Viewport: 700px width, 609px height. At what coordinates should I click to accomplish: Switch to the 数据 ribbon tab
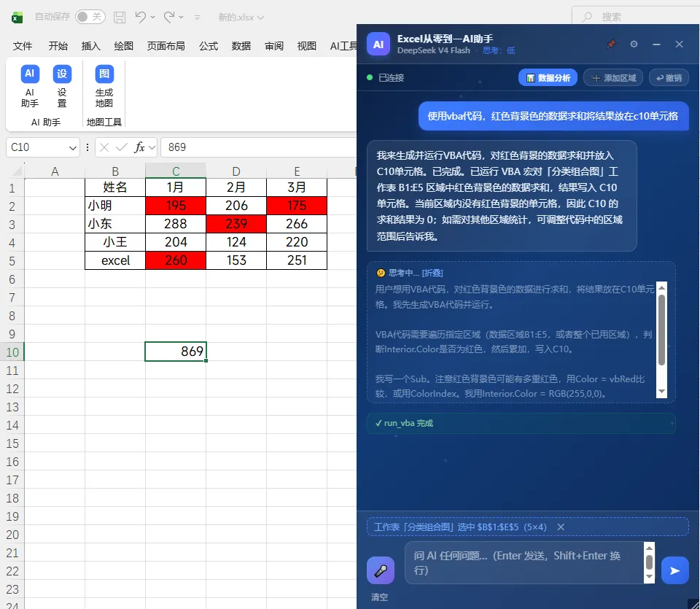[241, 46]
